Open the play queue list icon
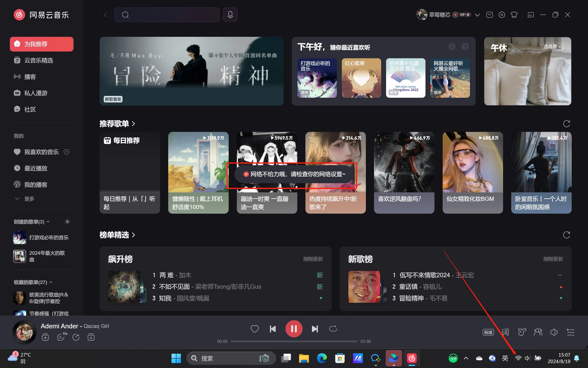This screenshot has height=368, width=588. click(571, 332)
